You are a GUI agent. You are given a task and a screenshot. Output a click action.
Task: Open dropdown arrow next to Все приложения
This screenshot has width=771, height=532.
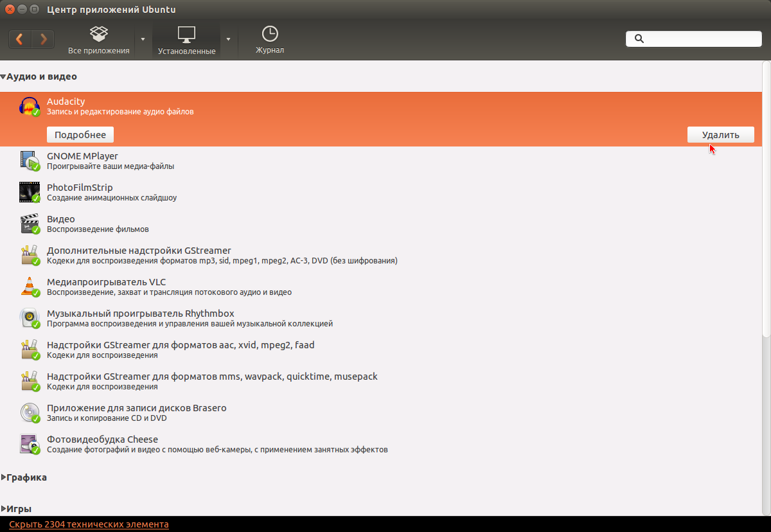(143, 39)
